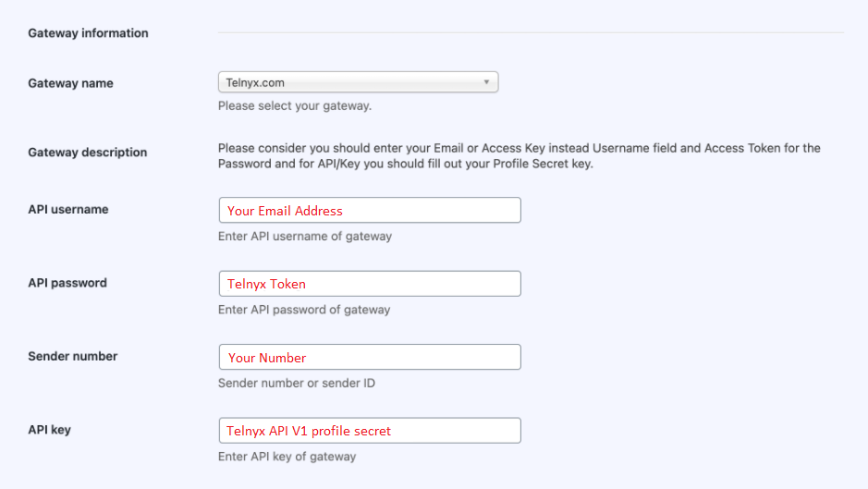Click 'Enter API key of gateway' help text
868x489 pixels.
pos(287,457)
